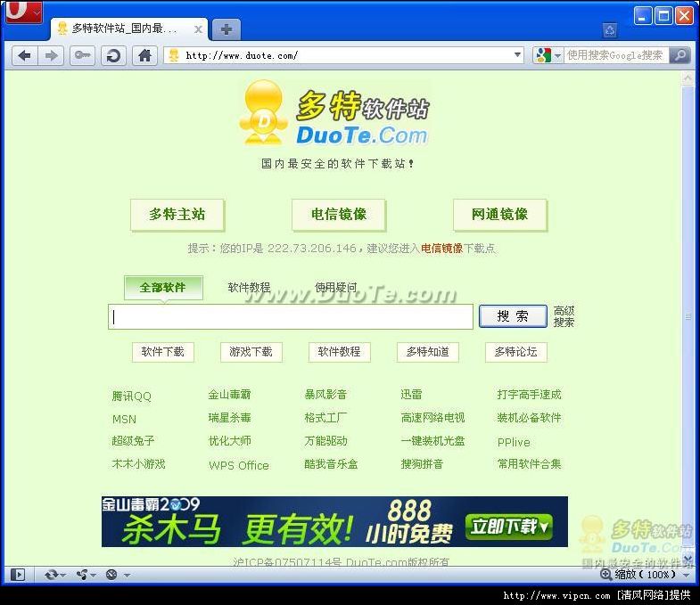Focus the software search input box
The width and height of the screenshot is (700, 605).
pyautogui.click(x=291, y=317)
